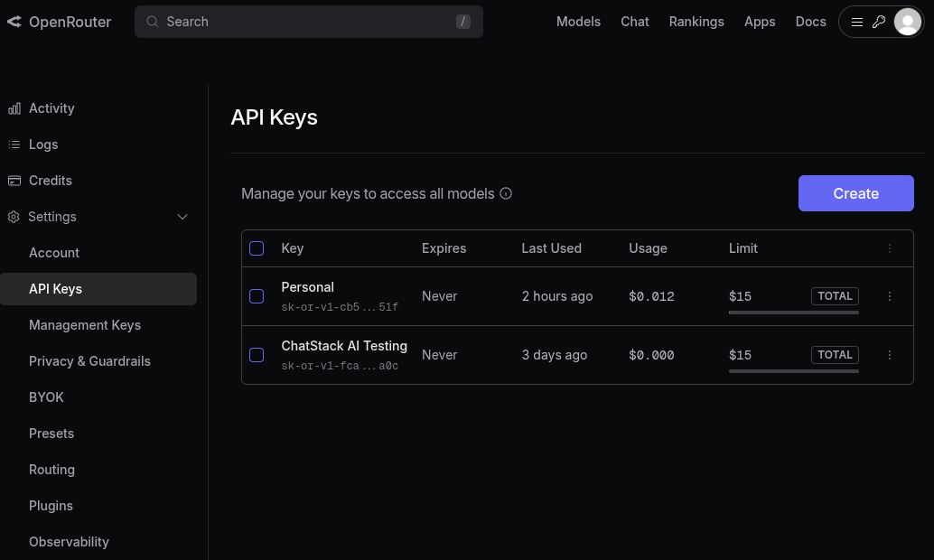The width and height of the screenshot is (934, 560).
Task: Click the Activity sidebar icon
Action: point(15,108)
